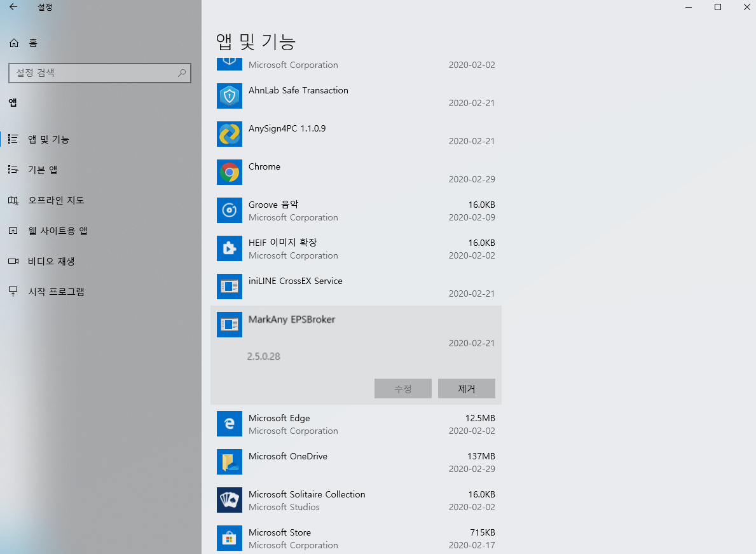Open 시작 프로그램 settings page
756x554 pixels.
100,292
